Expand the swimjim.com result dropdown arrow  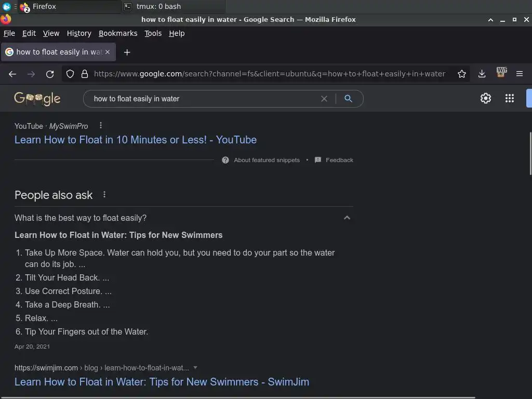coord(195,367)
